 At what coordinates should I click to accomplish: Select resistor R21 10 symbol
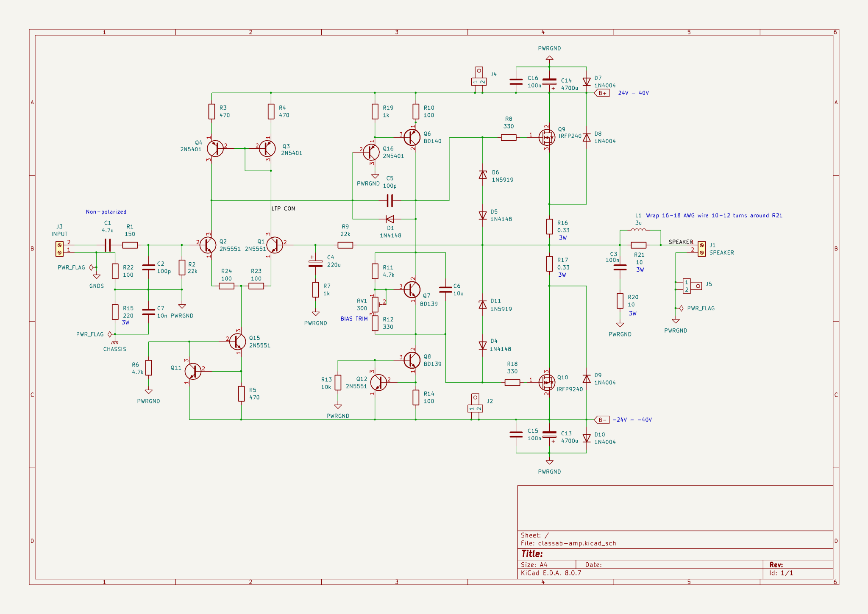click(638, 245)
